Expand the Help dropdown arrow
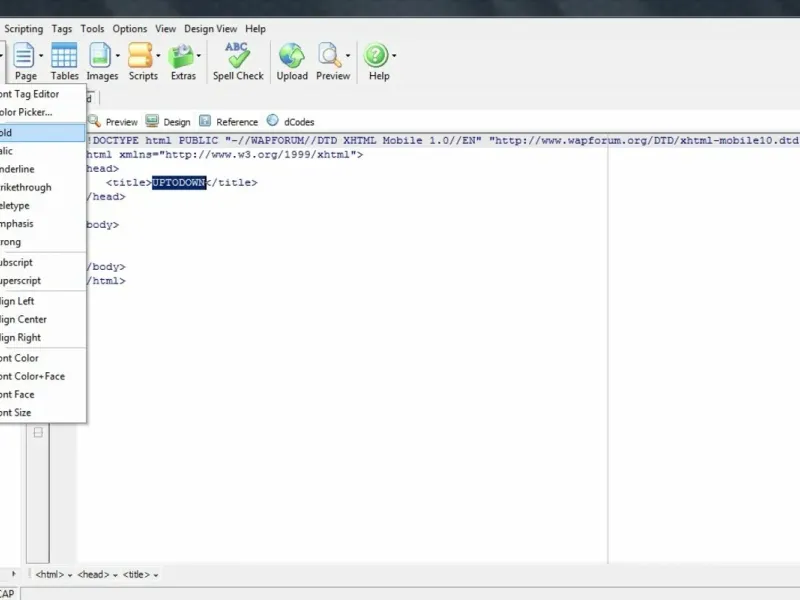Image resolution: width=800 pixels, height=600 pixels. pyautogui.click(x=394, y=56)
